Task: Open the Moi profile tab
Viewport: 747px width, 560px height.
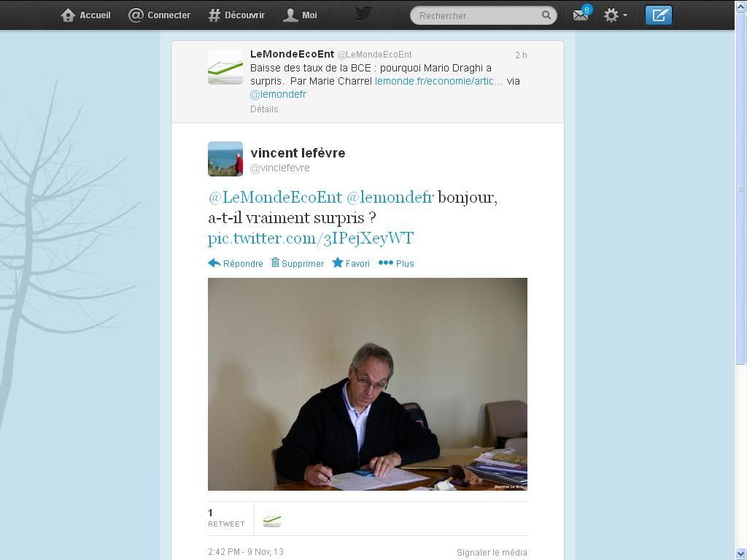Action: point(300,15)
